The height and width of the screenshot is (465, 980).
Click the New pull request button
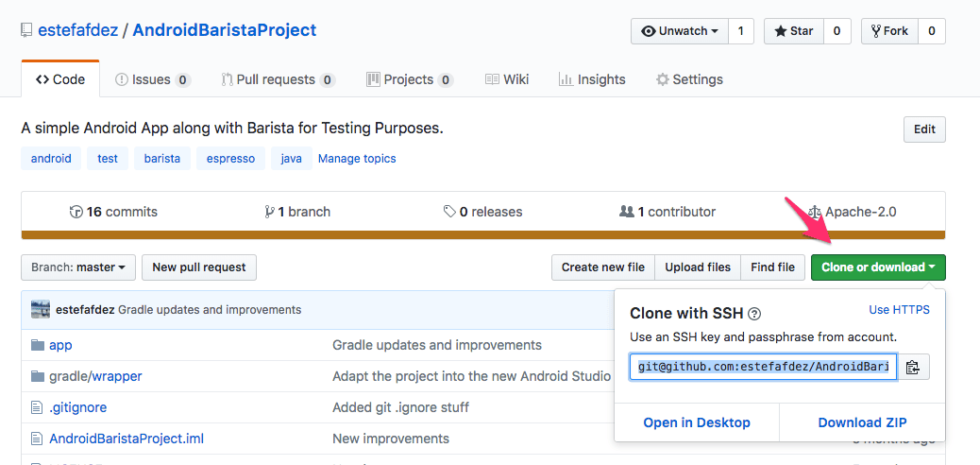tap(199, 267)
